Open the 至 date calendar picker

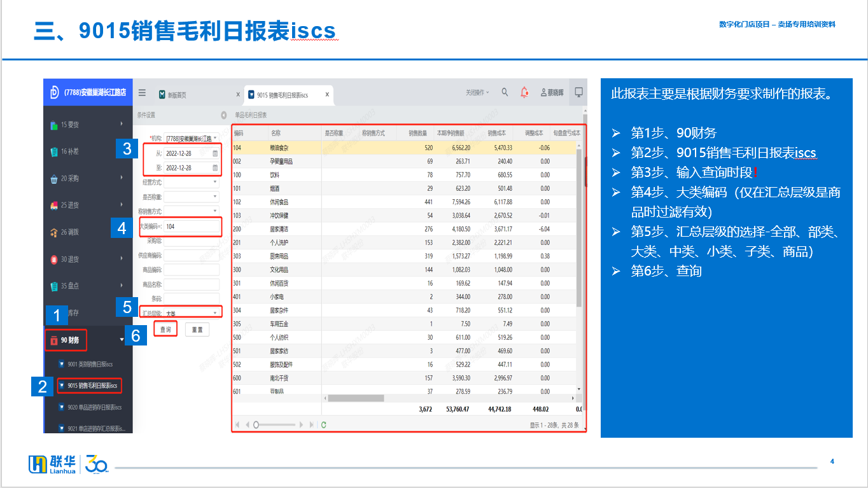coord(215,168)
